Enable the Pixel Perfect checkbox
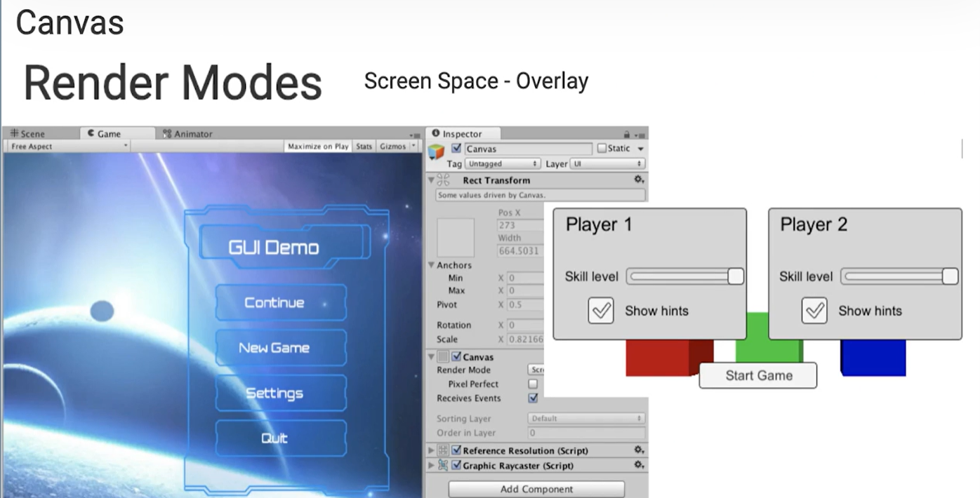This screenshot has width=980, height=498. coord(533,384)
